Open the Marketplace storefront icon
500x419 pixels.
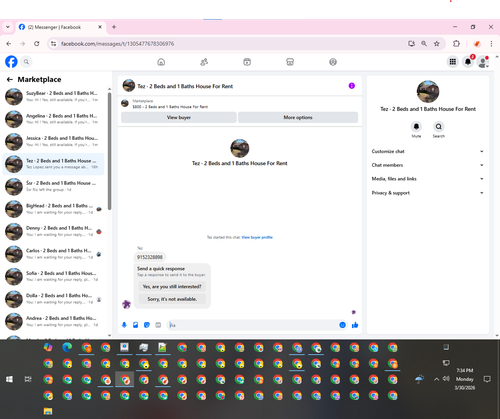290,62
